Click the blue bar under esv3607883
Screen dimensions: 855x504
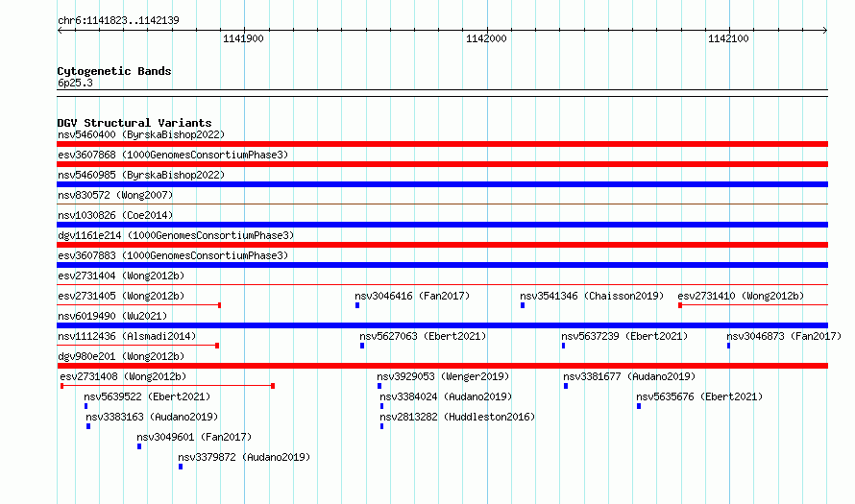click(x=442, y=265)
